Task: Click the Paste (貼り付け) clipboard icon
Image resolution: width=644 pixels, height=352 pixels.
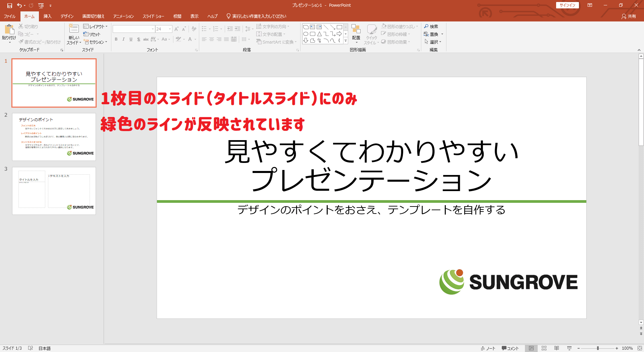Action: (x=9, y=30)
